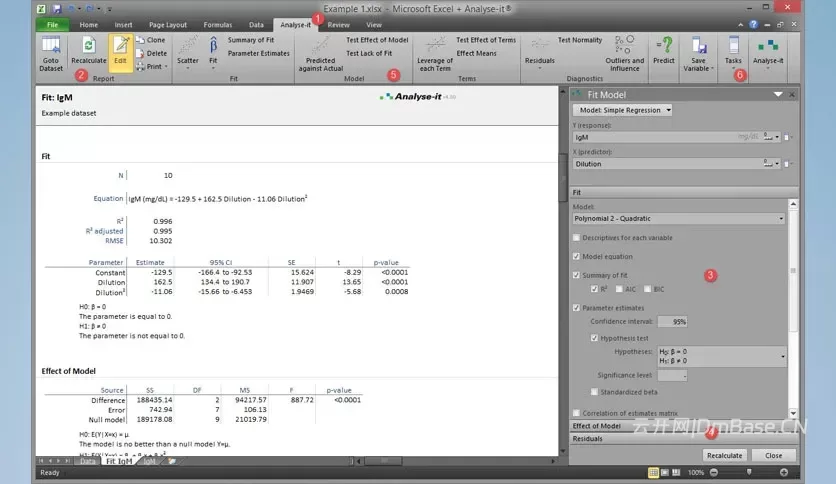Click Test Effect of Model

377,40
